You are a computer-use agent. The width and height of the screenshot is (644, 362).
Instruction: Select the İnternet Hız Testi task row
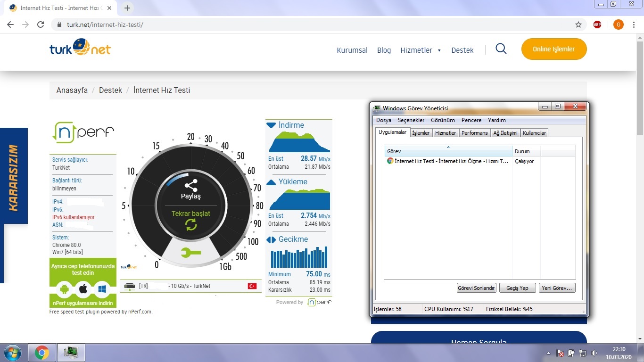480,161
